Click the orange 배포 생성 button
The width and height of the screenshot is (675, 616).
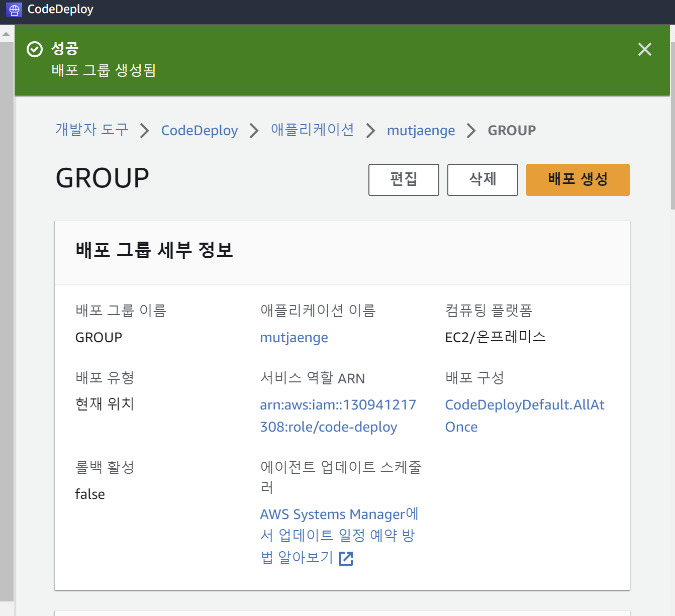point(577,179)
